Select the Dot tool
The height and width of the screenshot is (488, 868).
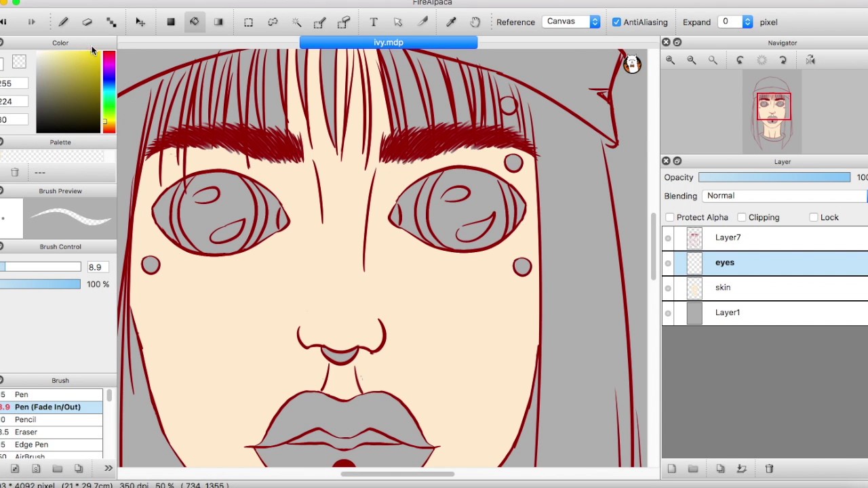click(111, 22)
